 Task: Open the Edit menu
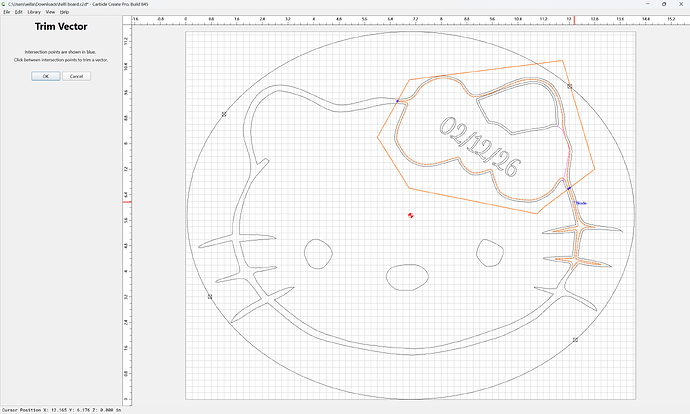click(18, 12)
